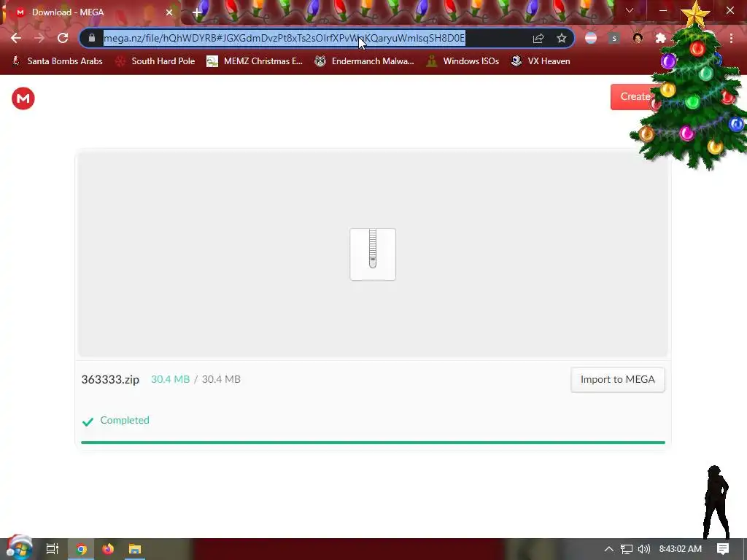Click the green download progress bar
This screenshot has height=560, width=747.
[373, 443]
